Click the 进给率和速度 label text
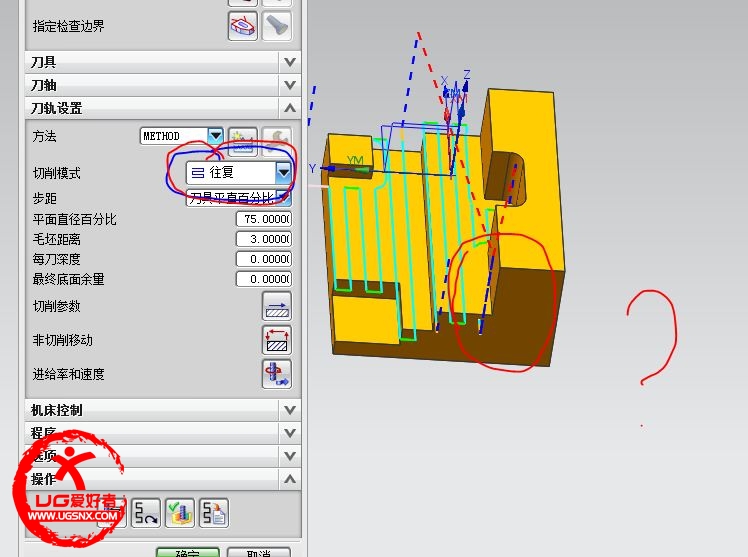This screenshot has height=557, width=748. [x=68, y=374]
